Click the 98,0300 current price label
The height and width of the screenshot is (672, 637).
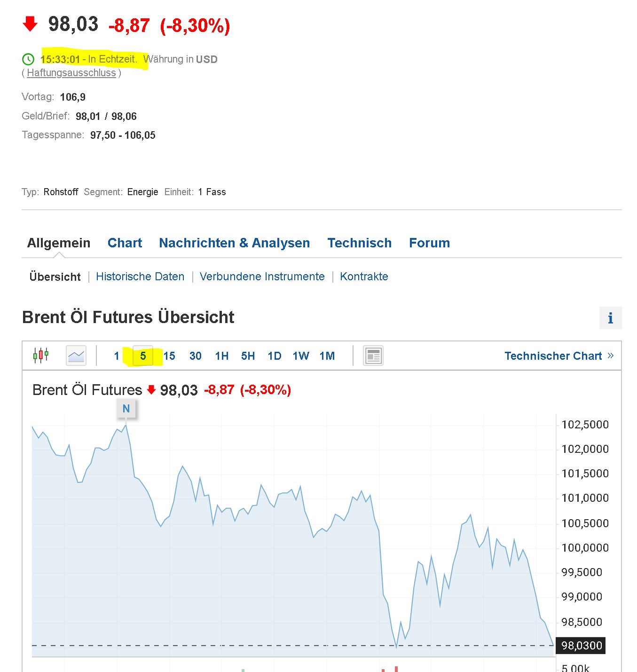581,646
